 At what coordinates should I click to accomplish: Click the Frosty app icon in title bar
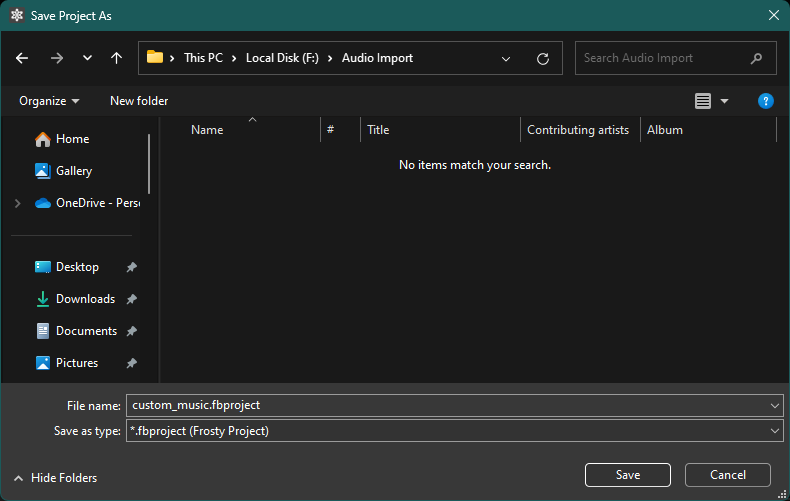[x=17, y=16]
